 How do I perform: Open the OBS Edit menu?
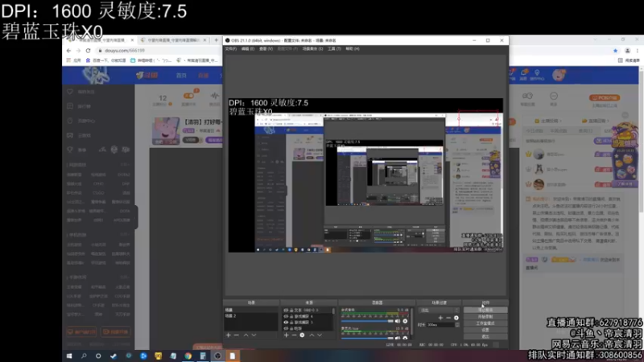tap(248, 49)
